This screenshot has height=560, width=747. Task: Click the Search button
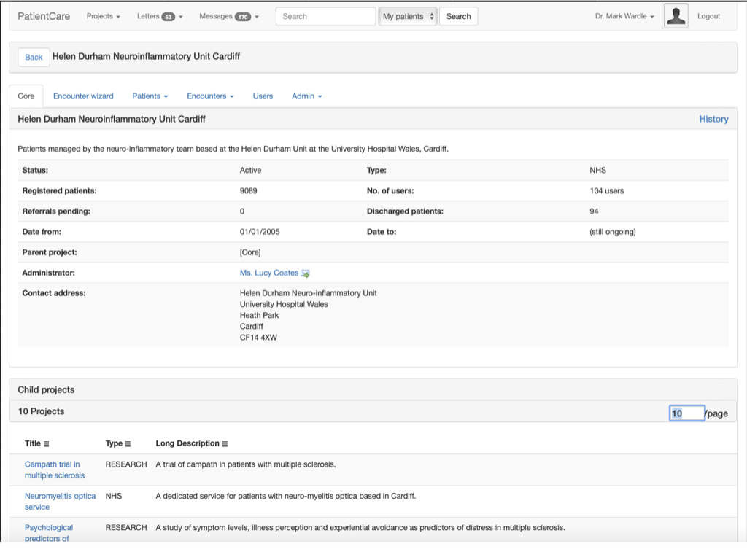click(x=458, y=16)
